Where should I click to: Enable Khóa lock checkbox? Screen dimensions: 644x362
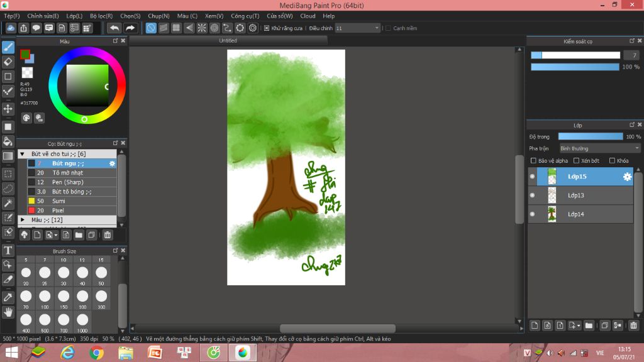click(x=612, y=160)
